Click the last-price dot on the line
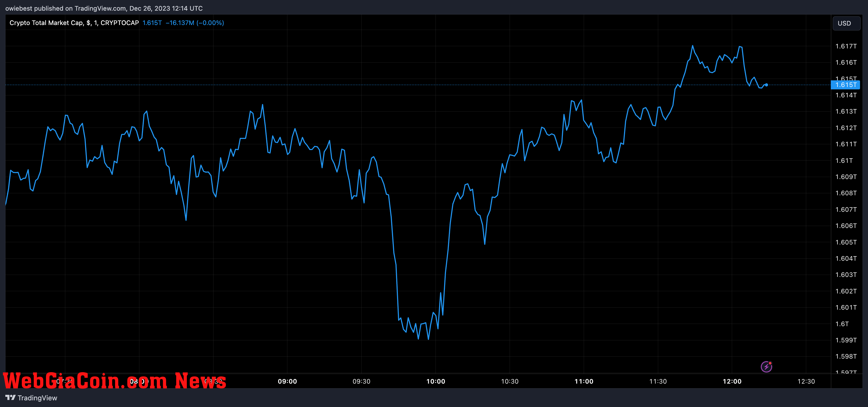The width and height of the screenshot is (868, 407). pos(766,85)
